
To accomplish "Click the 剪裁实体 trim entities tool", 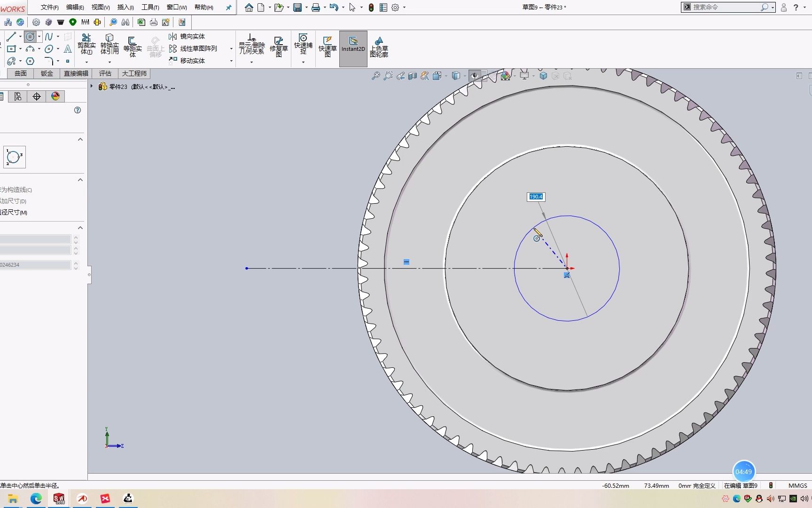I will coord(86,44).
